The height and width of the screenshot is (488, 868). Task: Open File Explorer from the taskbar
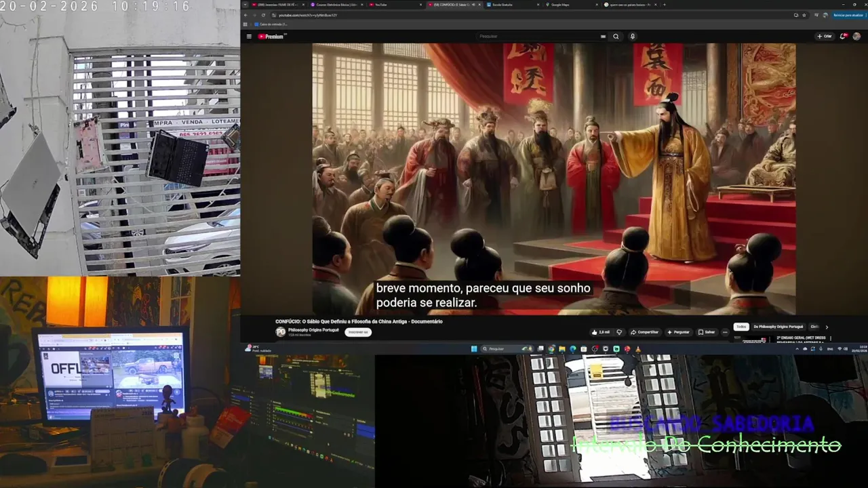click(562, 349)
